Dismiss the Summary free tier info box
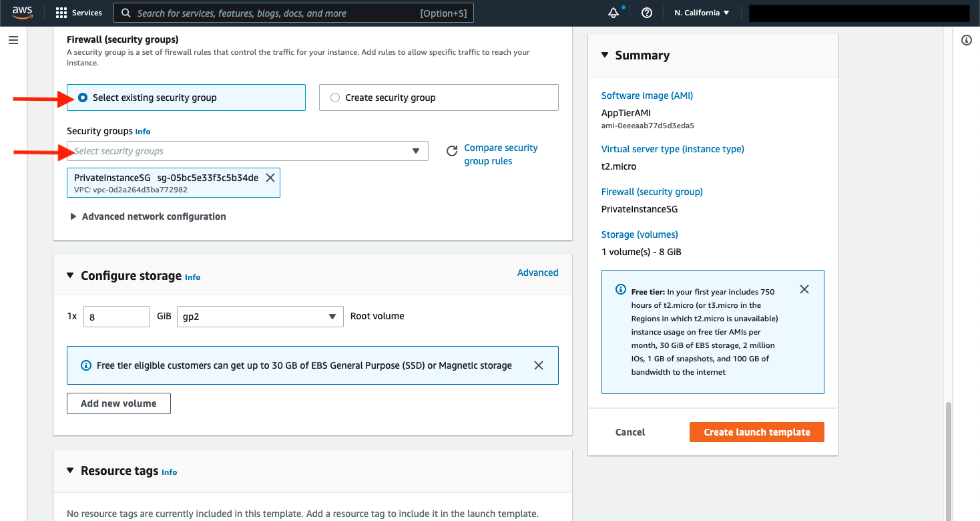The image size is (980, 521). point(804,289)
